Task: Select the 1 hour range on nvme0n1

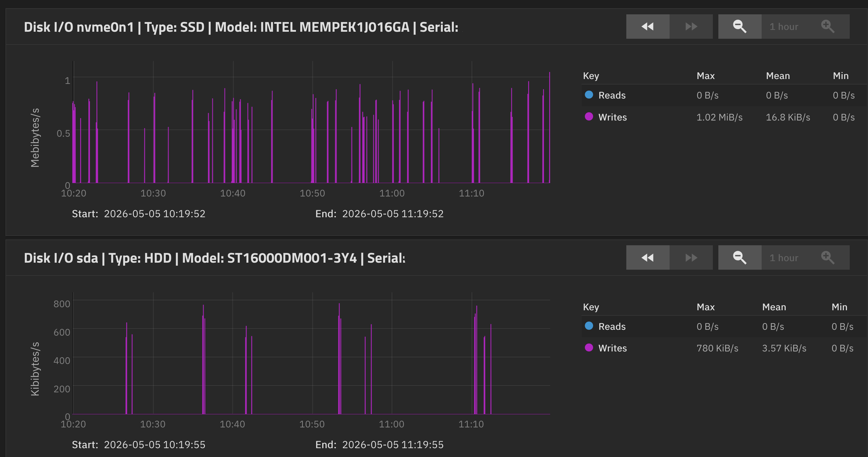Action: (x=784, y=26)
